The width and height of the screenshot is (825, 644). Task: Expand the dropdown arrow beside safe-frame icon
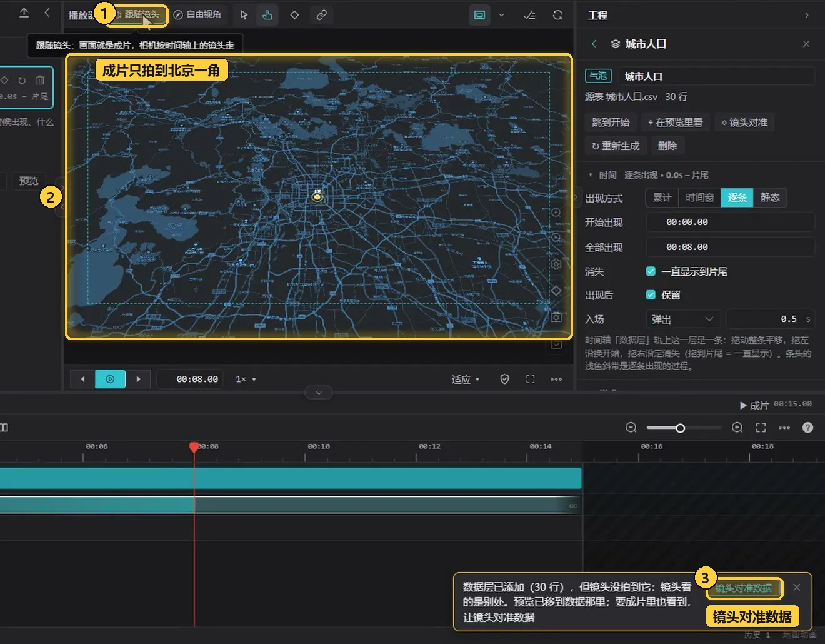pos(501,15)
